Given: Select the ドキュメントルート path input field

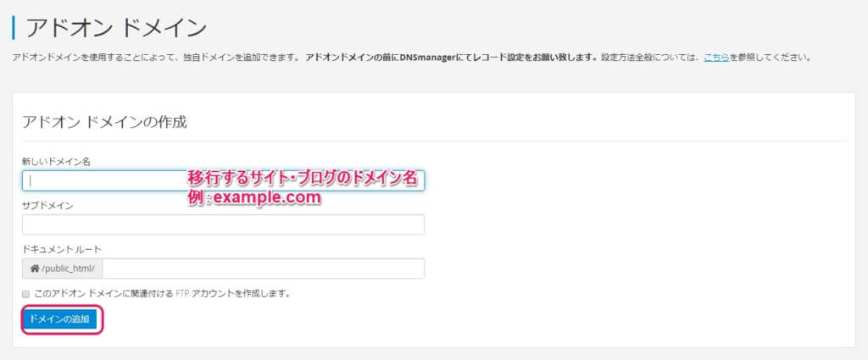Looking at the screenshot, I should pos(263,269).
